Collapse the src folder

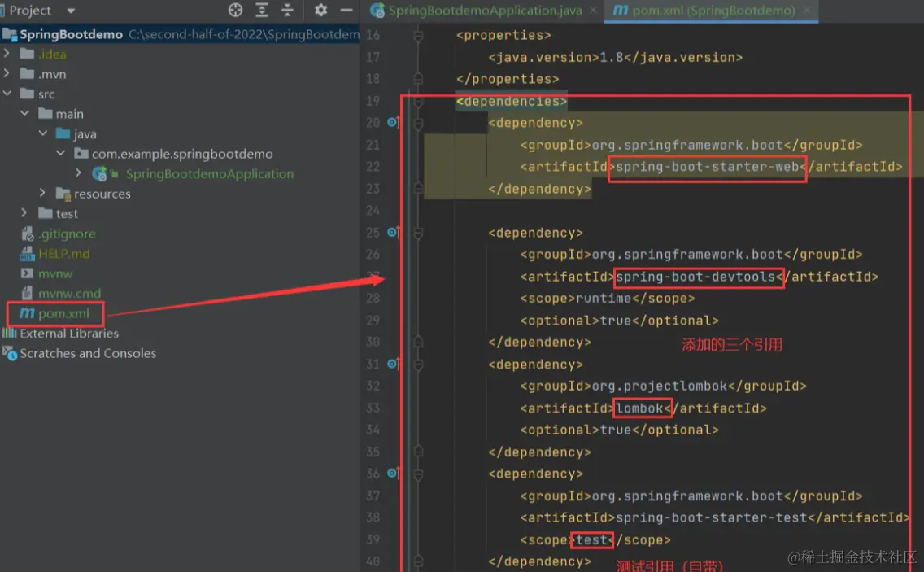(7, 94)
